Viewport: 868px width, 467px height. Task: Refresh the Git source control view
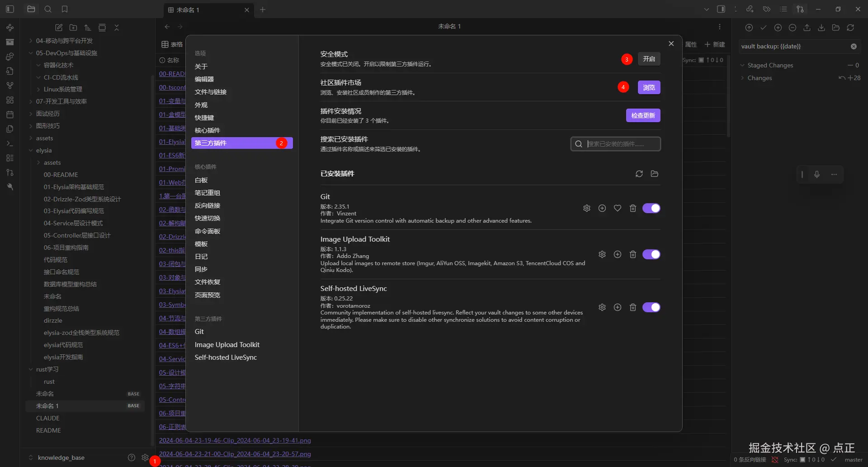coord(850,28)
